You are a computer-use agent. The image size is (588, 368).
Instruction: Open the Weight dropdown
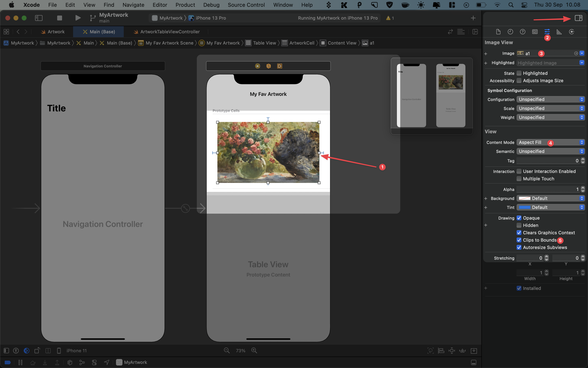pyautogui.click(x=550, y=117)
